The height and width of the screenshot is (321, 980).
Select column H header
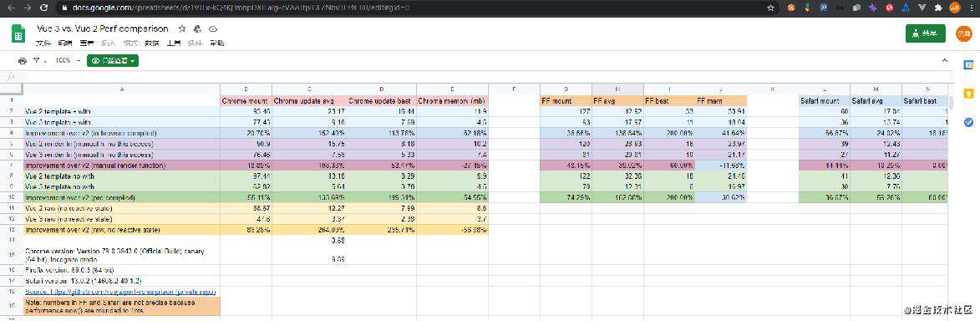coord(617,89)
